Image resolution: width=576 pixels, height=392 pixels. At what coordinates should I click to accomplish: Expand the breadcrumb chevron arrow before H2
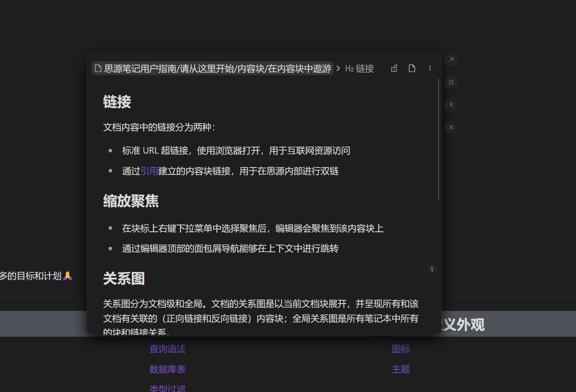coord(338,68)
